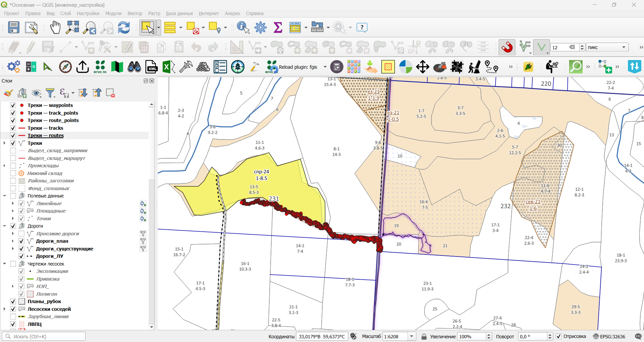Collapse the Дороги group
The height and width of the screenshot is (342, 644).
[4, 226]
